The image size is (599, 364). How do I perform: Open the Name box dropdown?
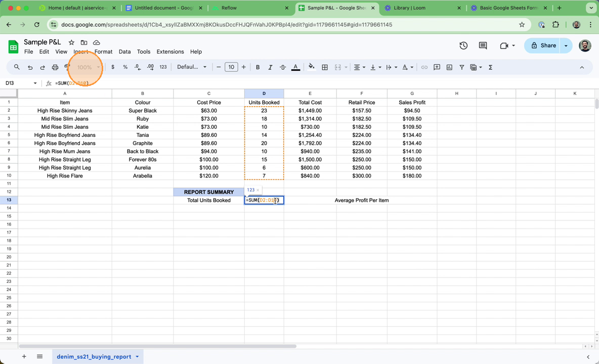pos(35,83)
